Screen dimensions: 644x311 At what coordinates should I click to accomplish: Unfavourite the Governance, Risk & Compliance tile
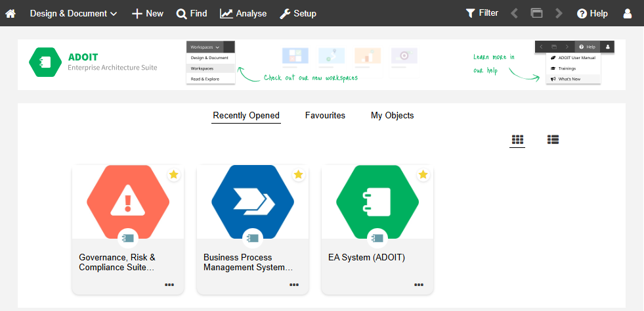173,175
